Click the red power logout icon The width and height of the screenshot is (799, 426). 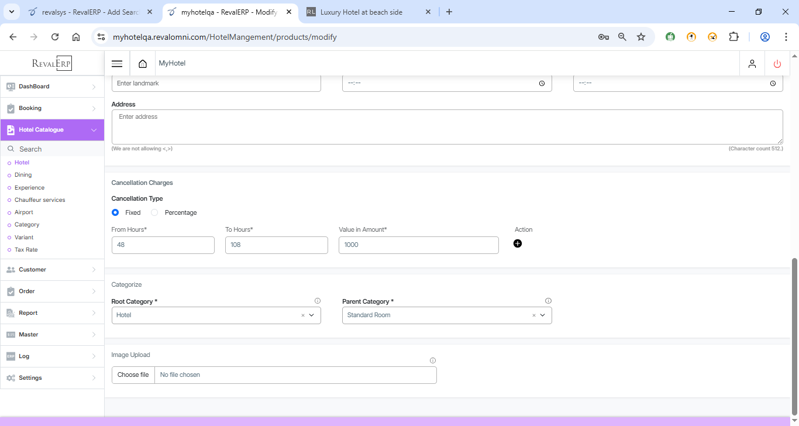777,63
